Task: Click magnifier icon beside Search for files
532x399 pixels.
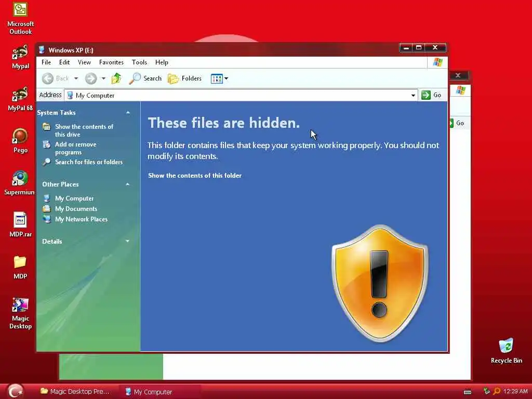Action: pos(46,162)
